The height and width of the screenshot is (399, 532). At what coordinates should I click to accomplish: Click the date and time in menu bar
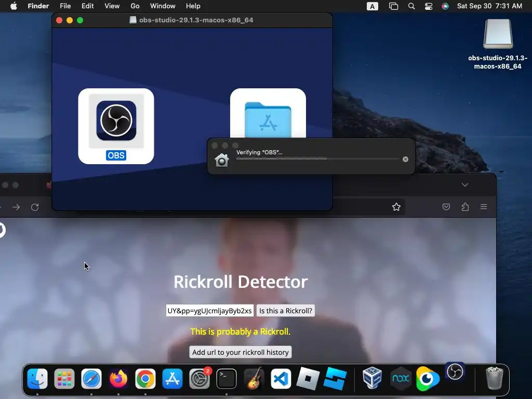click(489, 6)
